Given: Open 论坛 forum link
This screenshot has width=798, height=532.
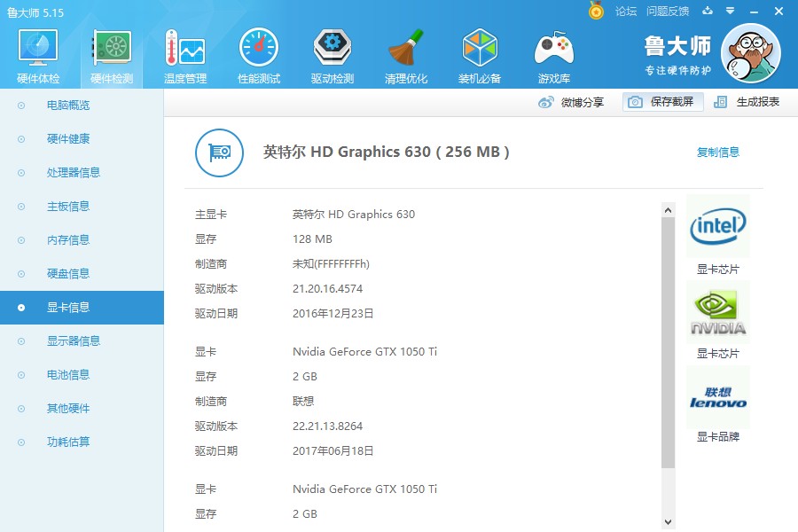Looking at the screenshot, I should pyautogui.click(x=625, y=12).
